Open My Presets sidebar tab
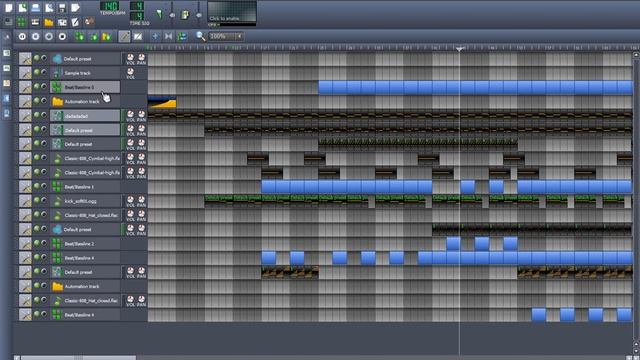The width and height of the screenshot is (640, 360). click(7, 83)
